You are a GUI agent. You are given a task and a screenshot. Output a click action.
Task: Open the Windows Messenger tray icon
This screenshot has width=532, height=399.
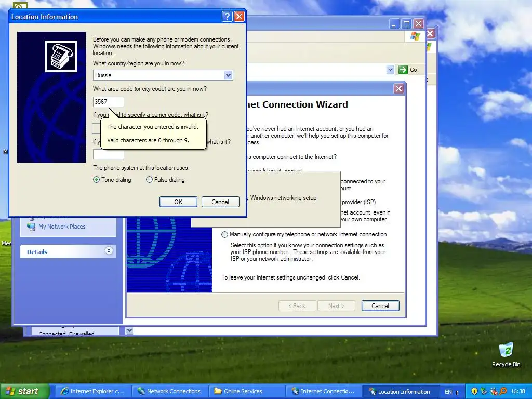point(494,391)
